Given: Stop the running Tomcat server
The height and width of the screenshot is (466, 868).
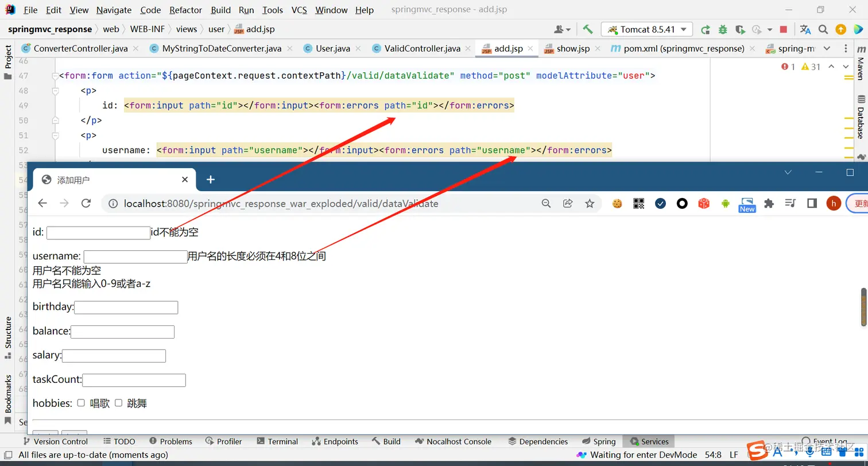Looking at the screenshot, I should [784, 29].
